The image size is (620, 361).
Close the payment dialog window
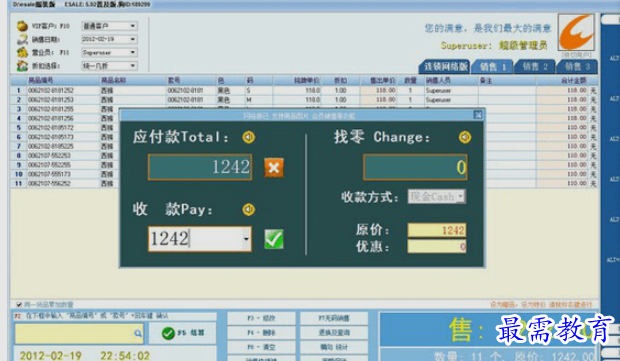pos(478,115)
